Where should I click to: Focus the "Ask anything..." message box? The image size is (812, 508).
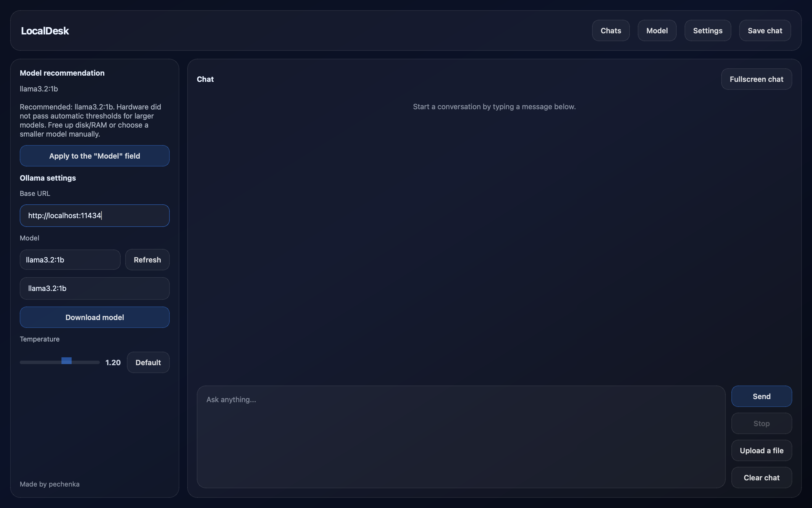[461, 437]
